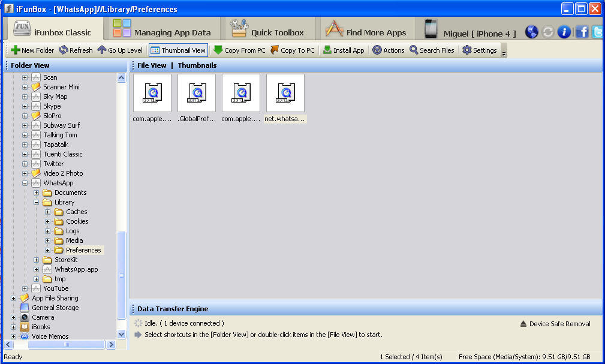Select Sky Map in folder tree

point(55,97)
